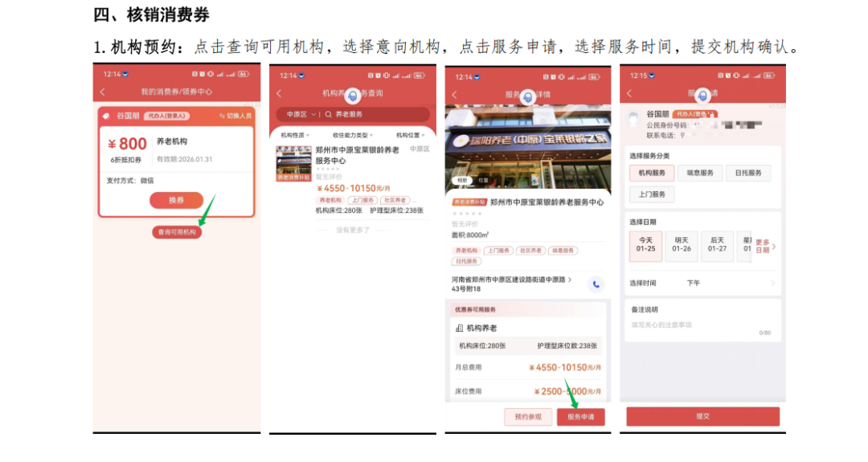868x462 pixels.
Task: Click 日托服务 tag on service details
Action: [466, 261]
